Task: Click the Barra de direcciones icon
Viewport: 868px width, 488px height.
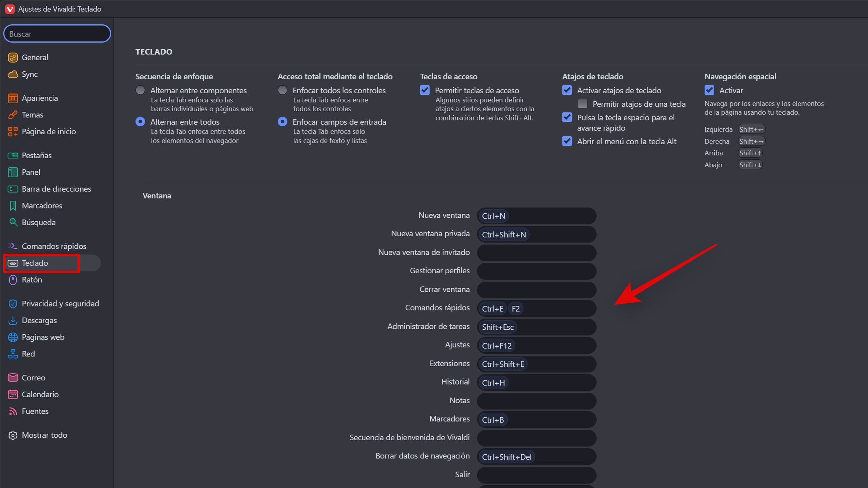Action: [13, 189]
